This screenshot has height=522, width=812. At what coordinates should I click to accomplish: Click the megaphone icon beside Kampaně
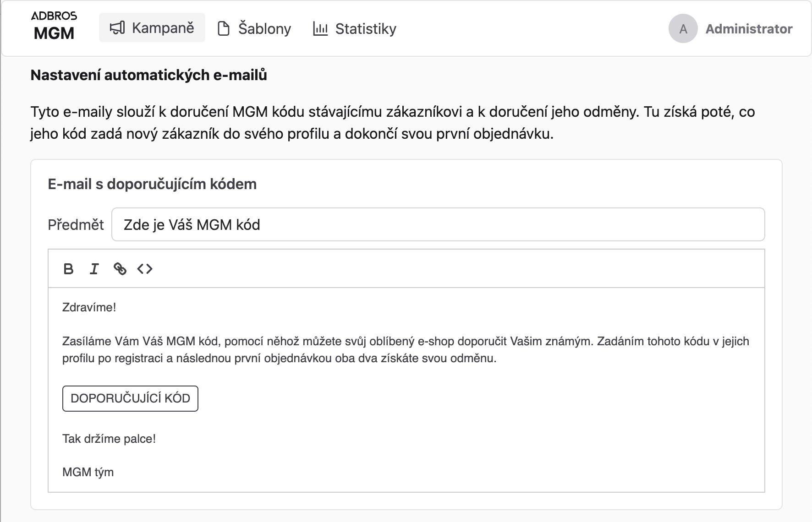117,28
